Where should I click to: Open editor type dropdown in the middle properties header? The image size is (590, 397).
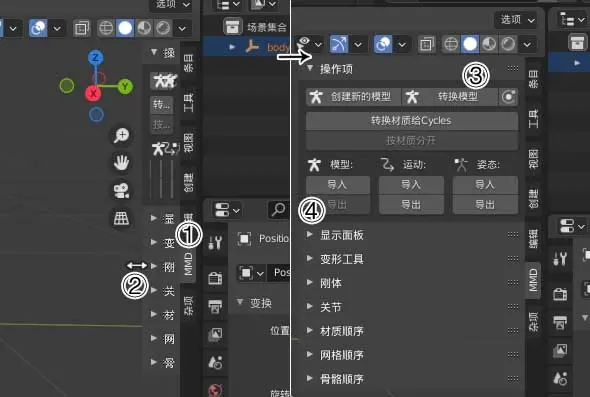[227, 210]
